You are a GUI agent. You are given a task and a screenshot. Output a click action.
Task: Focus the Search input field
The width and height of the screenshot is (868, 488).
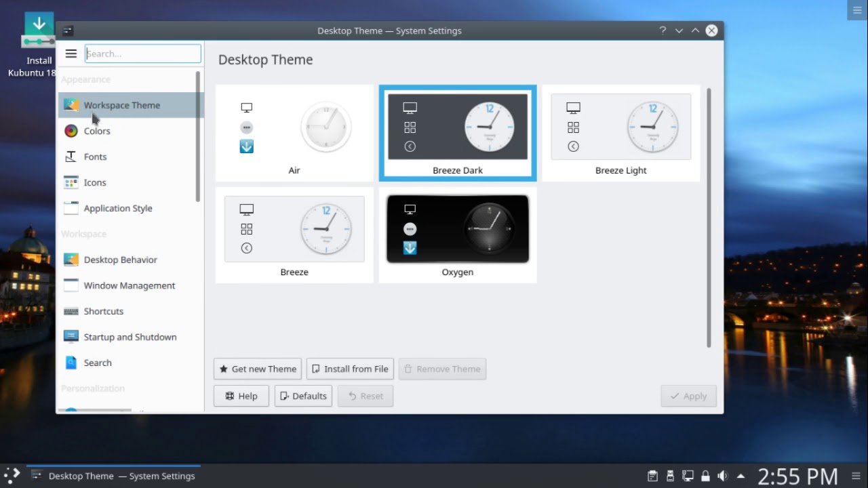[143, 54]
